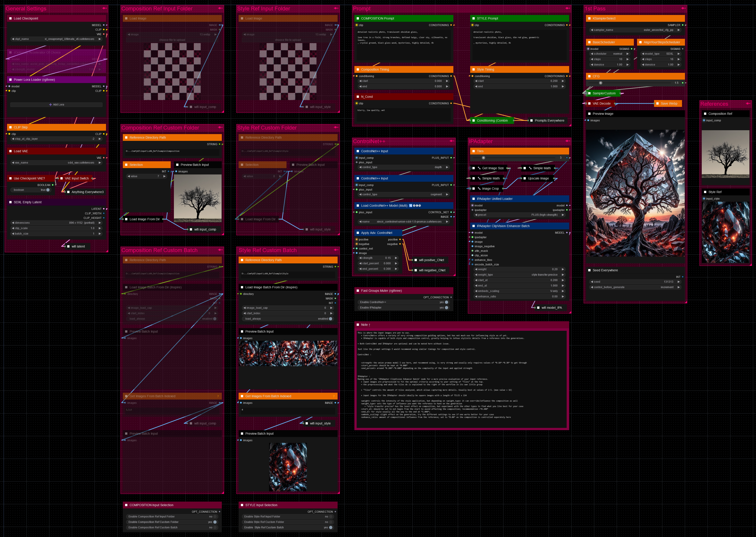
Task: Toggle Enable ControlNet++ switch in Groups Muter
Action: (x=446, y=302)
